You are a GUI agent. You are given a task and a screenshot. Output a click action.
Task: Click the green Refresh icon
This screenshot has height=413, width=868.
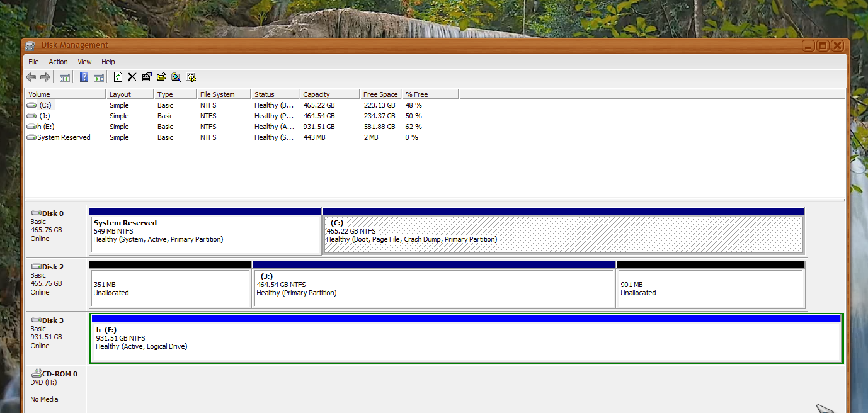pos(118,77)
